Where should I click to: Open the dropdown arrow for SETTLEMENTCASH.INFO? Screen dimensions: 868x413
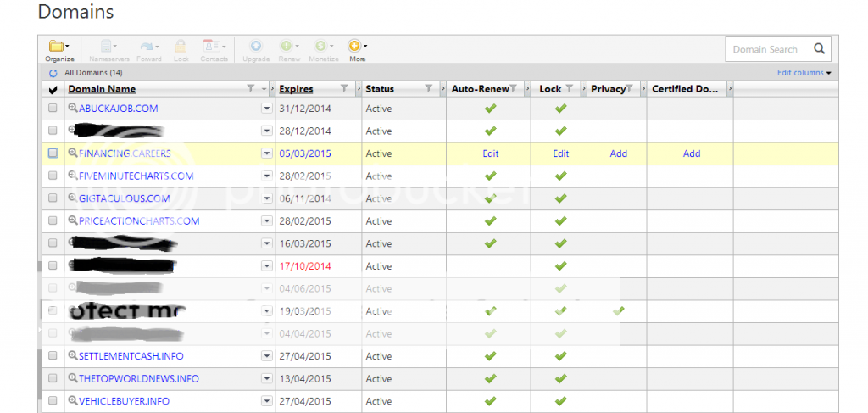point(267,356)
